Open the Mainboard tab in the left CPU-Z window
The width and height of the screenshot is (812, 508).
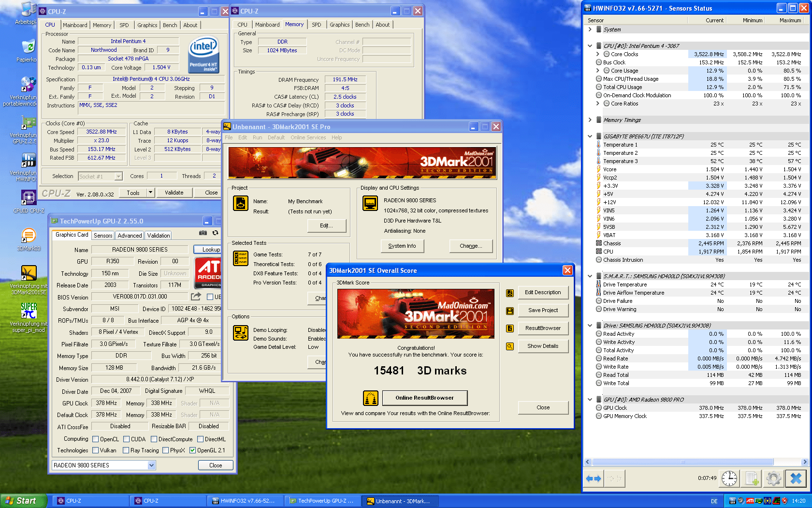pyautogui.click(x=75, y=25)
